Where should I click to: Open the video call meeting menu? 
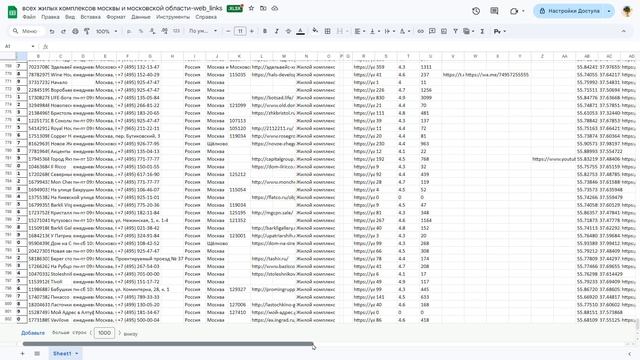click(x=517, y=11)
